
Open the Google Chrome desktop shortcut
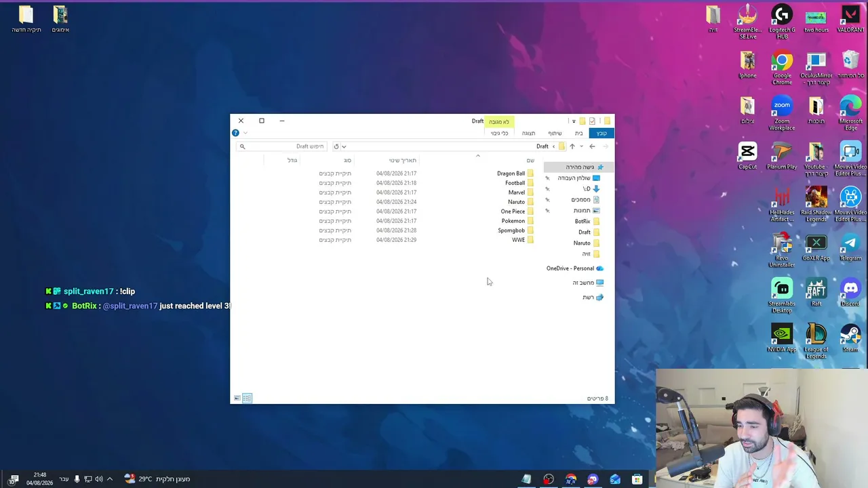pyautogui.click(x=782, y=68)
